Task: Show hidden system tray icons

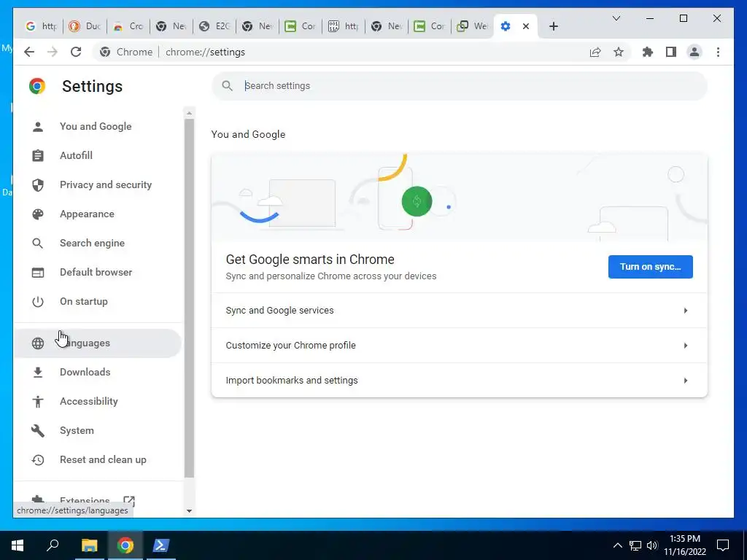Action: pos(617,545)
